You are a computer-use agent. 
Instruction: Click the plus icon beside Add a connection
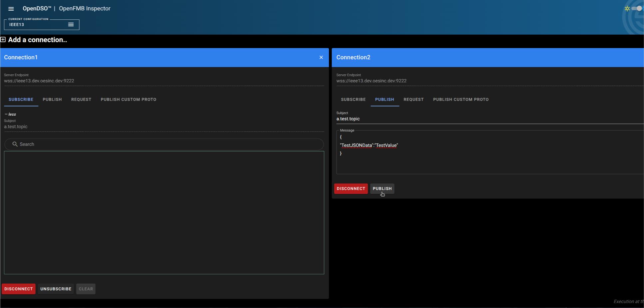point(3,39)
